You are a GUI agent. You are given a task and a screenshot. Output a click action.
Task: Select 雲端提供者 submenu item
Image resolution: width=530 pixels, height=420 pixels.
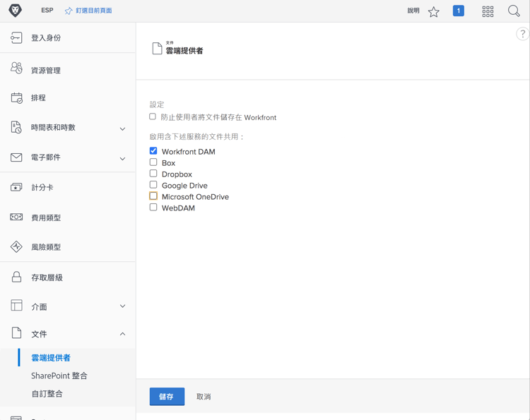[51, 358]
